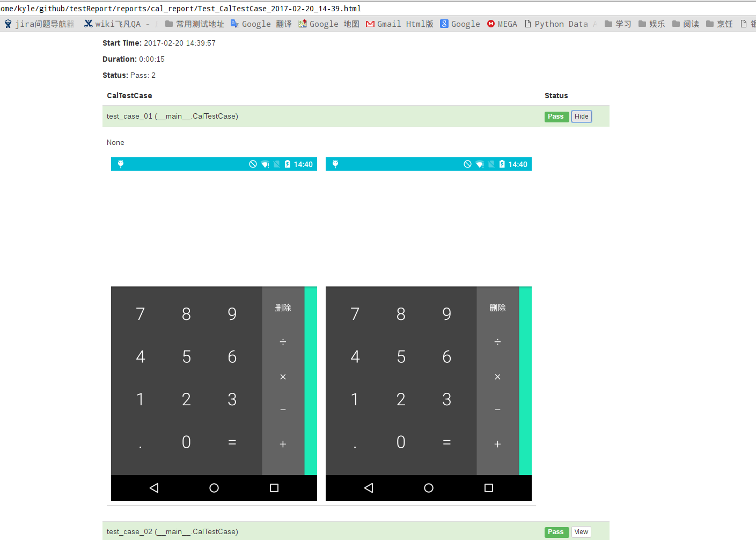Click the URL path in the address bar

[181, 9]
